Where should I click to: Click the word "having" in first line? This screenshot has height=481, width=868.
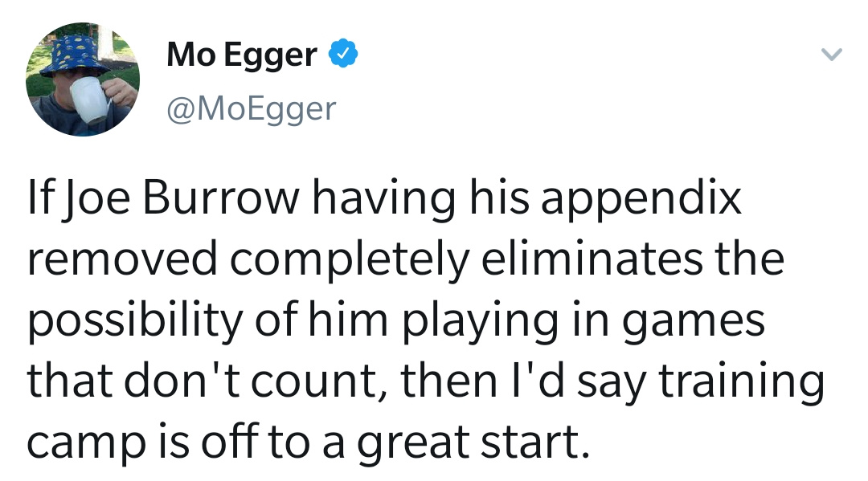(384, 200)
